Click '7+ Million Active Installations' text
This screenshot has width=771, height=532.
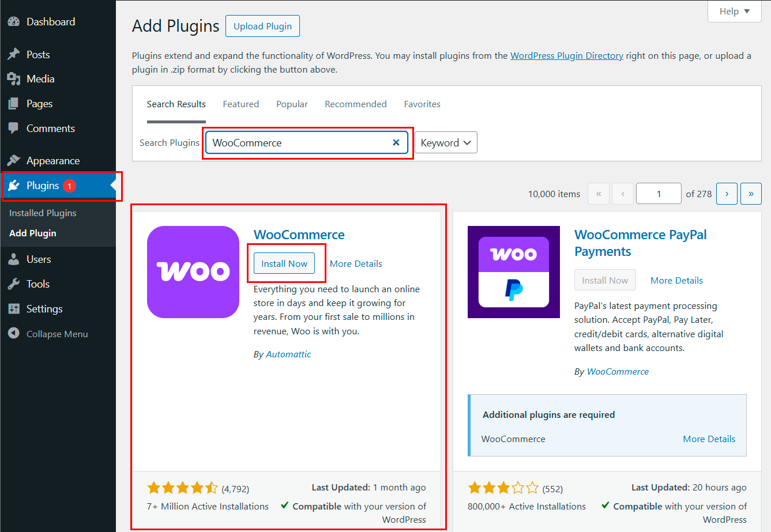[x=208, y=507]
